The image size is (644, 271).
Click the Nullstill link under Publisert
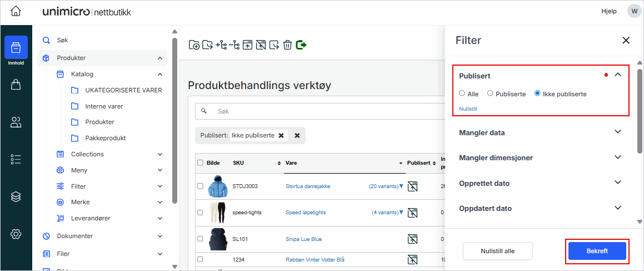(468, 109)
